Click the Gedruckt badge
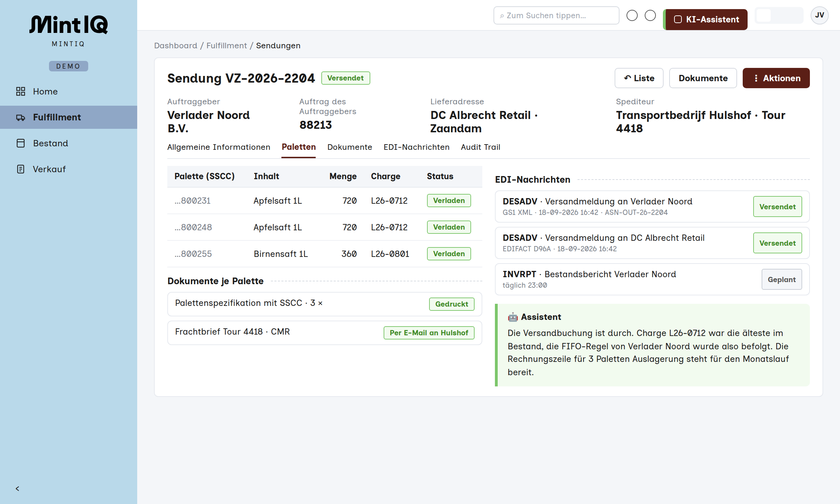 [451, 304]
